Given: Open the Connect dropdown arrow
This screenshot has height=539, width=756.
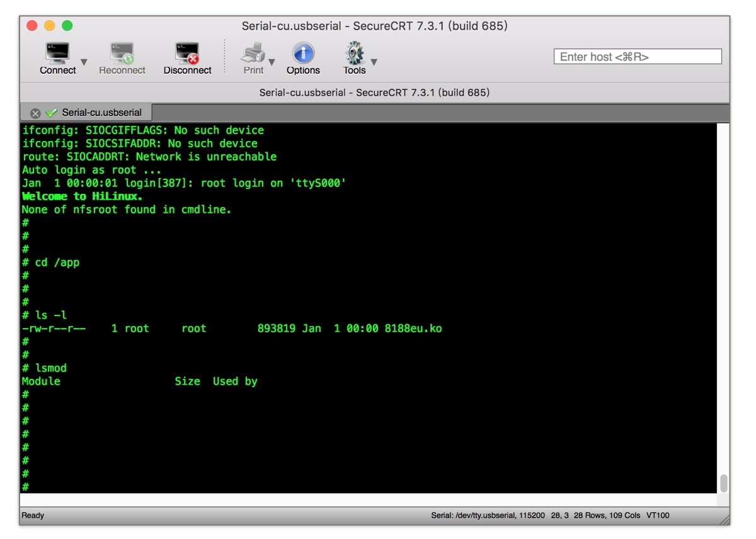Looking at the screenshot, I should point(84,62).
